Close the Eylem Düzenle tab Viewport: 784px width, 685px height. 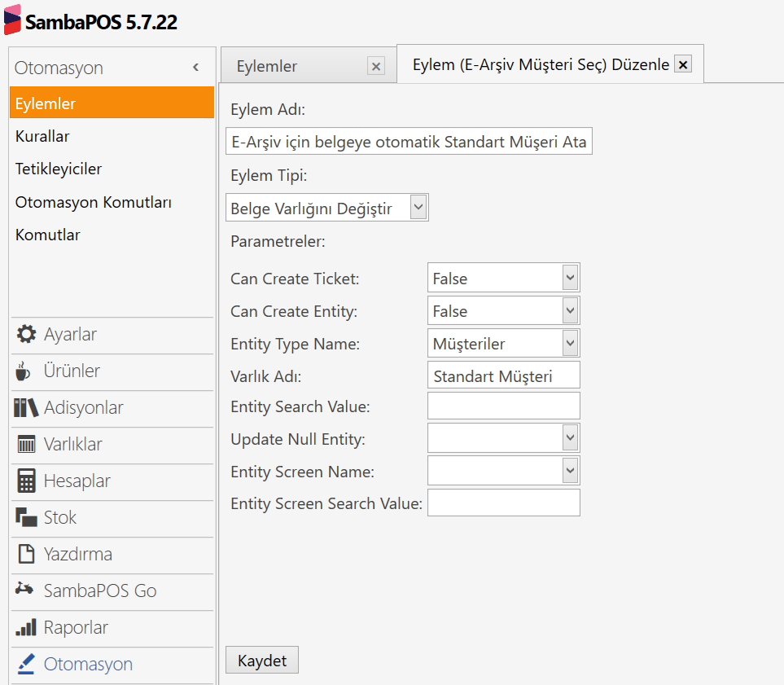[683, 64]
